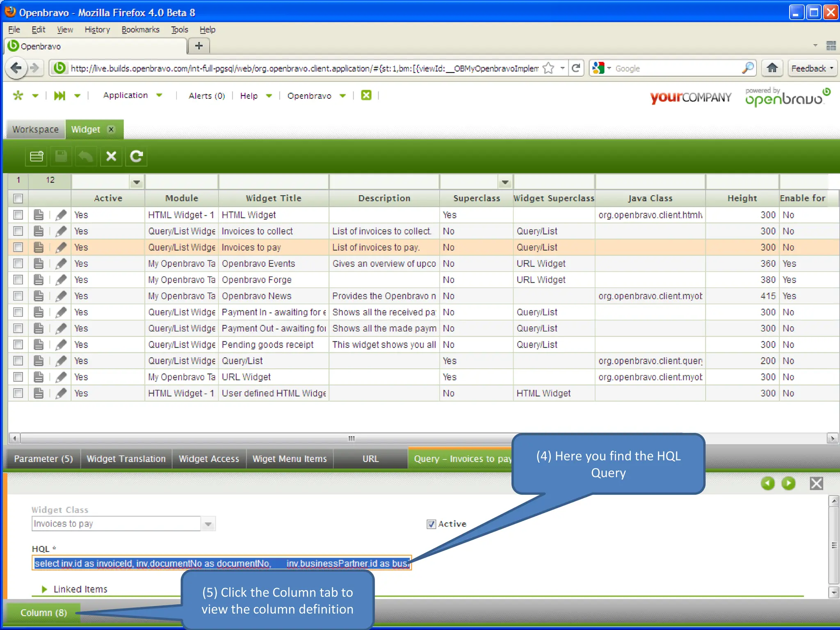The height and width of the screenshot is (630, 840).
Task: Reload page using Firefox refresh icon
Action: (x=576, y=68)
